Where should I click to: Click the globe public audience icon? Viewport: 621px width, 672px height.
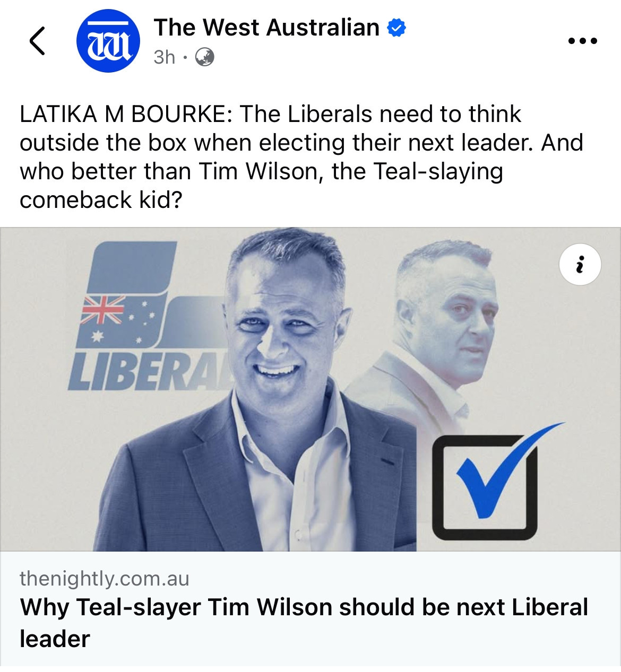[205, 57]
